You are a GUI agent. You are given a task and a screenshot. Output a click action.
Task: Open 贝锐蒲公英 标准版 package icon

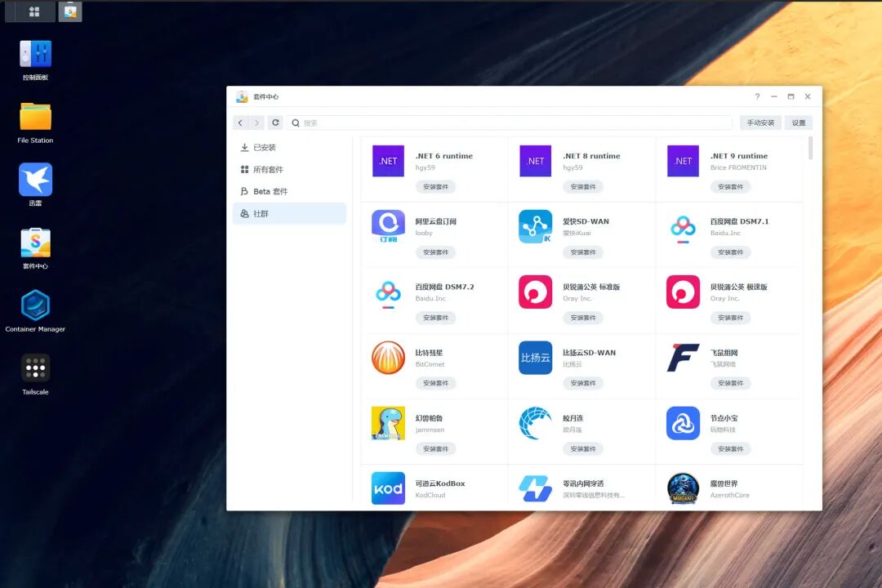pos(536,292)
